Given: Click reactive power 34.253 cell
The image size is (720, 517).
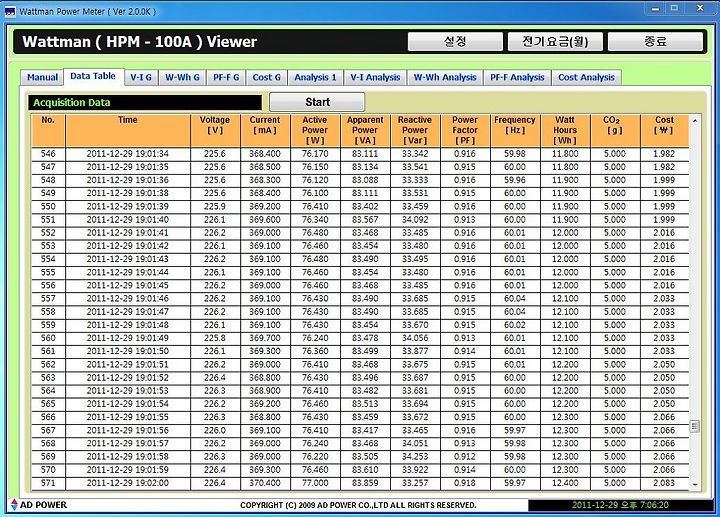Looking at the screenshot, I should [415, 457].
